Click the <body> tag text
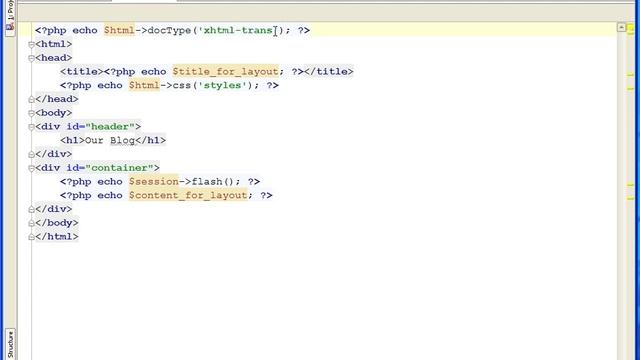This screenshot has height=360, width=640. [x=53, y=113]
